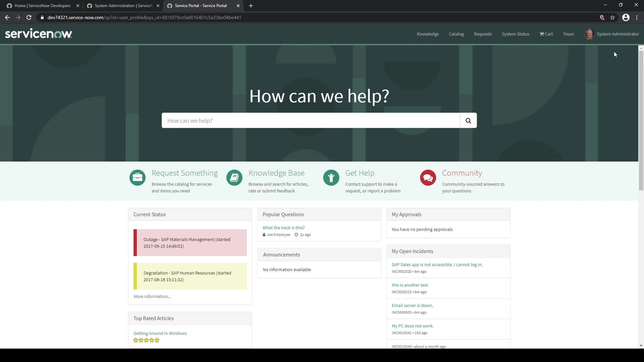
Task: Open the Chrome three-dot menu
Action: (x=637, y=17)
